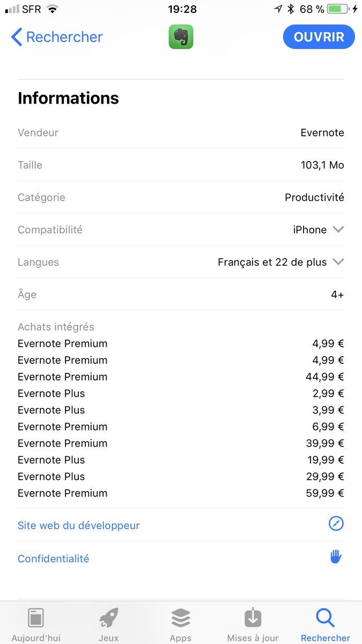Expand the Langues list chevron

tap(338, 262)
